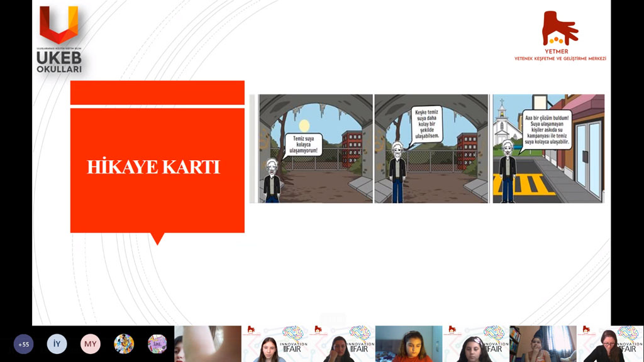644x362 pixels.
Task: Click the purple round participant avatar
Action: click(157, 344)
